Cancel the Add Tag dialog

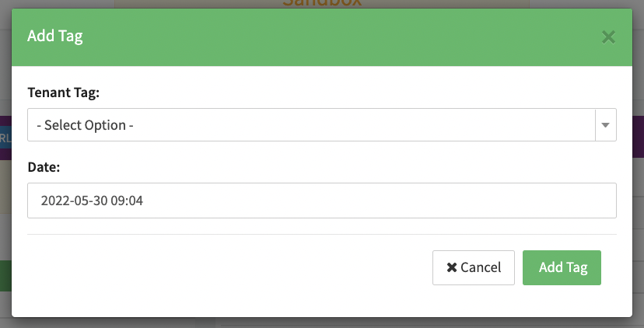pos(473,267)
